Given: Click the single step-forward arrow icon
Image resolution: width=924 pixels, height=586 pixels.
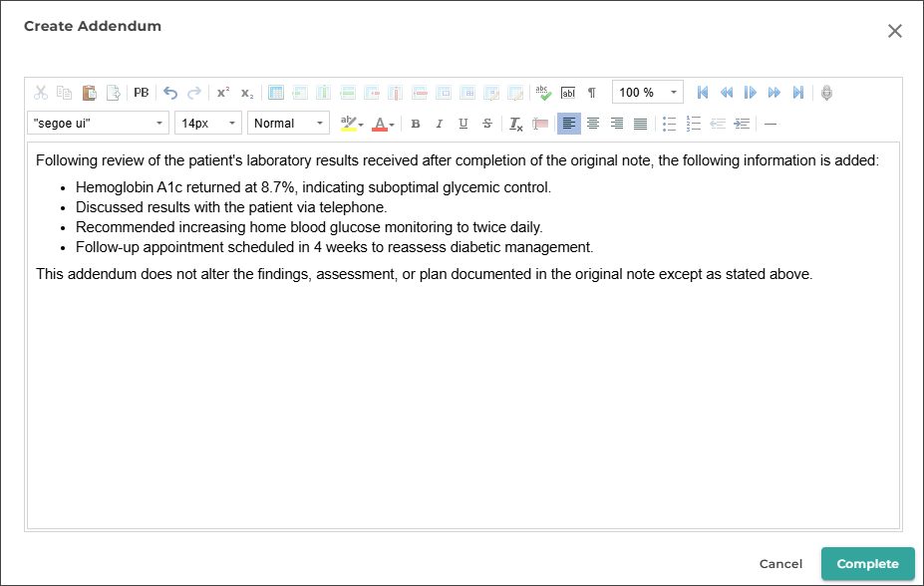Looking at the screenshot, I should pyautogui.click(x=751, y=93).
